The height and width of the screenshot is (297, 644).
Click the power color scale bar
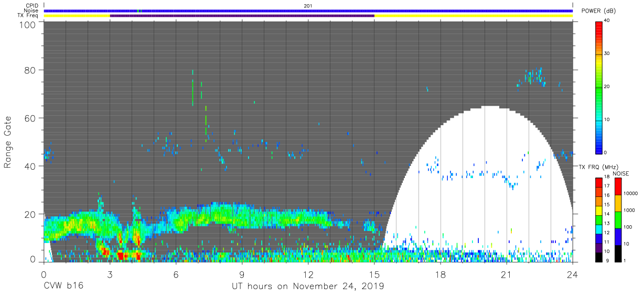point(599,87)
